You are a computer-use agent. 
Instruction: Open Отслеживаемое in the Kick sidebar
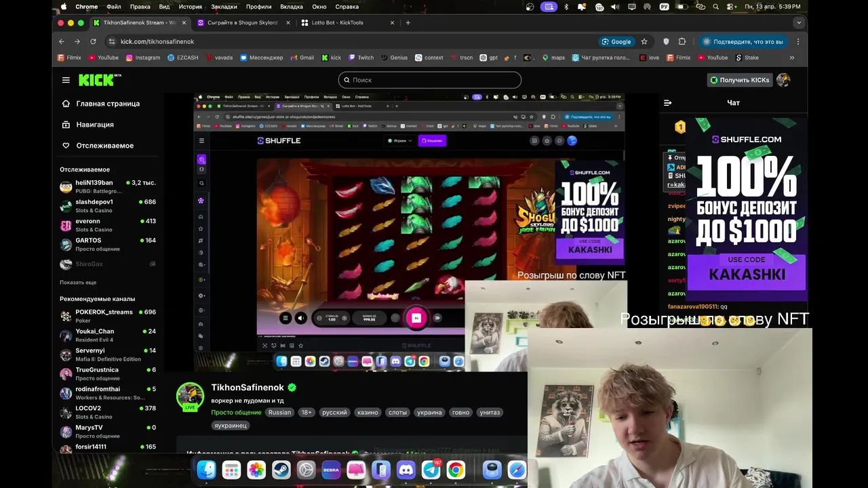(98, 146)
